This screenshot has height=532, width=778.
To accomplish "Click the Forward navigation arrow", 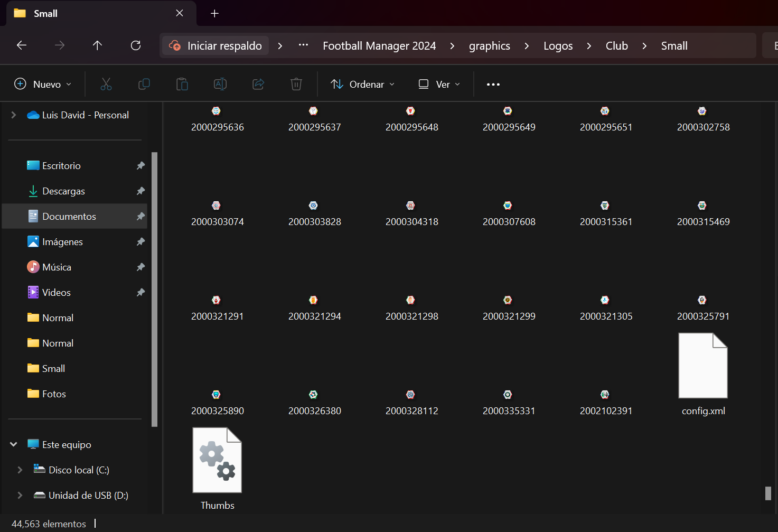I will (x=60, y=45).
